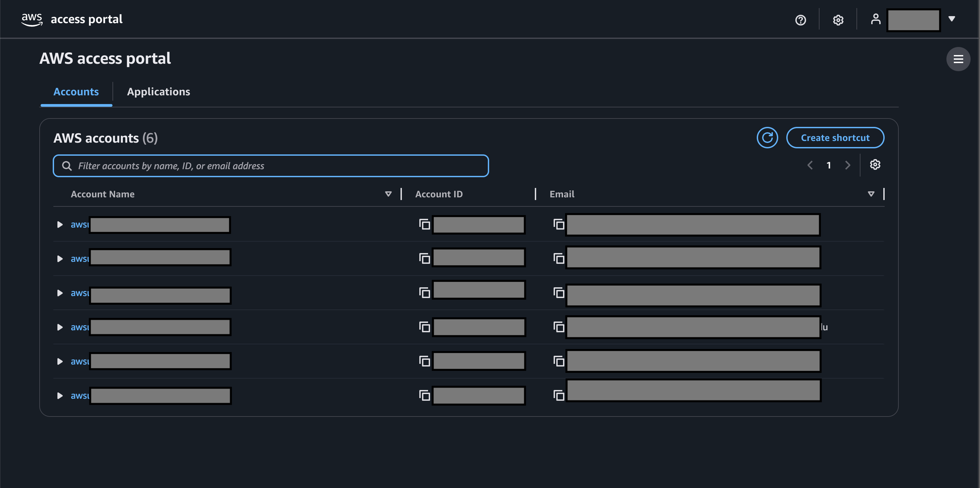Click the Email column header

tap(562, 194)
